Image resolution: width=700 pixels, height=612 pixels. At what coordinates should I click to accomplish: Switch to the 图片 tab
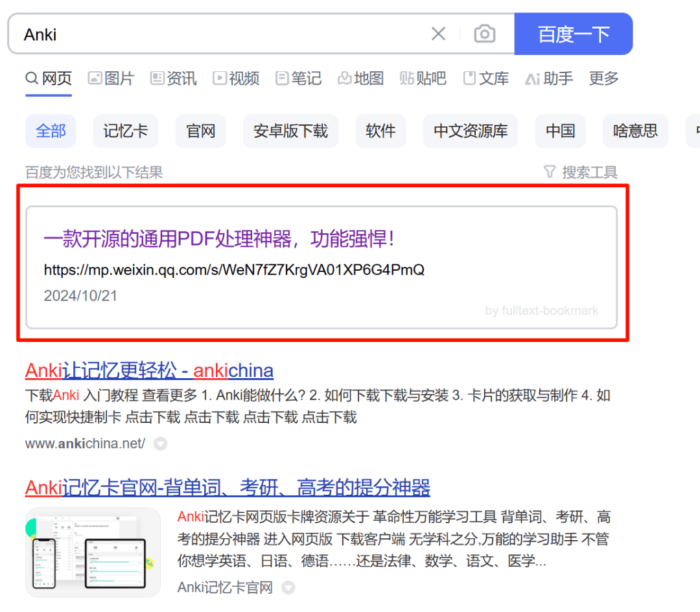coord(111,78)
